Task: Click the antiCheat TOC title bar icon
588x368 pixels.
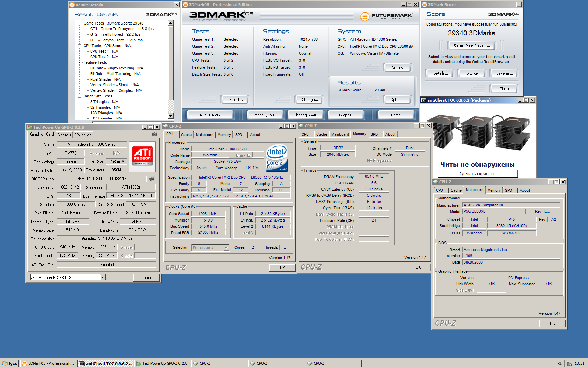Action: (x=424, y=100)
